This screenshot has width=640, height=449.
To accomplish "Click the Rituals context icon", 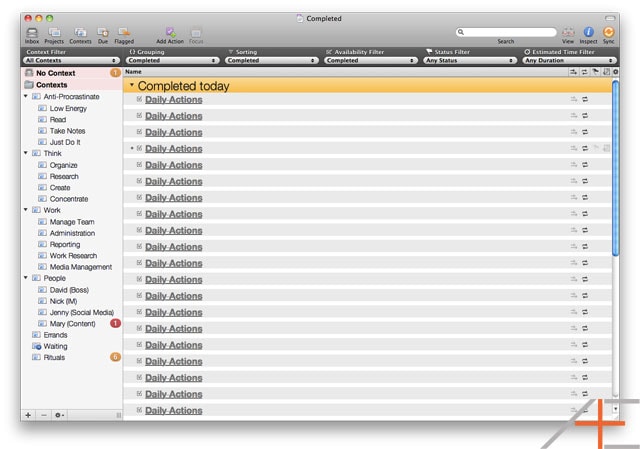I will pyautogui.click(x=36, y=357).
